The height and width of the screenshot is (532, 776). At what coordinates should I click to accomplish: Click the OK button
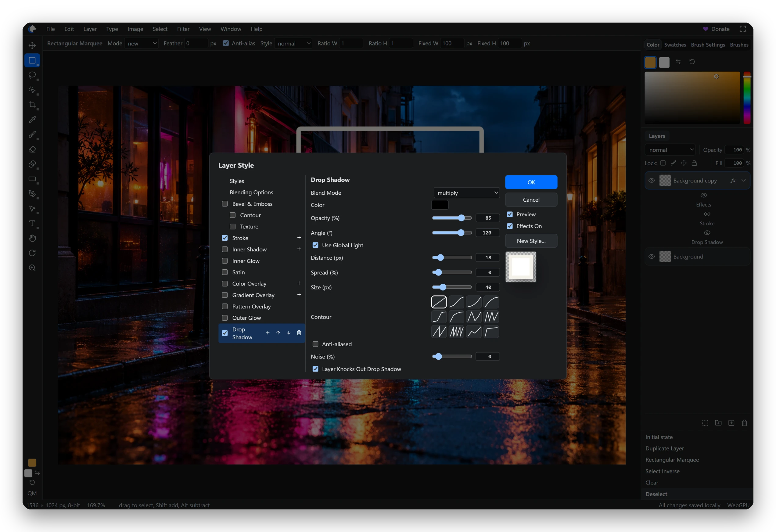pos(531,182)
